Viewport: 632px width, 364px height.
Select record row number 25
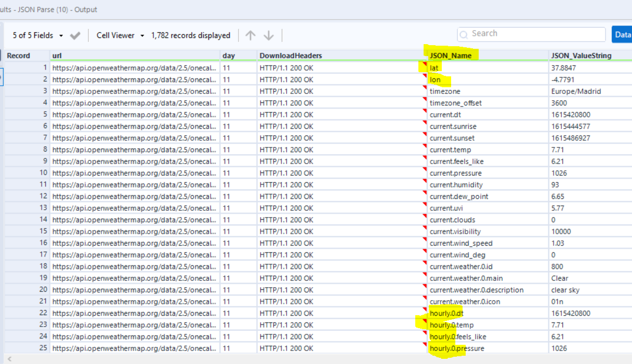coord(27,348)
